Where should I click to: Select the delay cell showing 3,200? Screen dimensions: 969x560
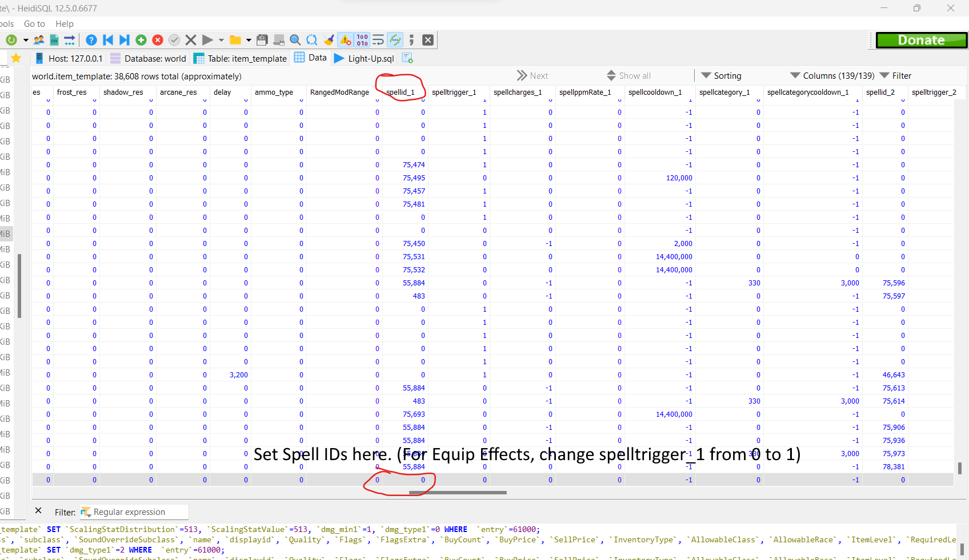point(230,375)
